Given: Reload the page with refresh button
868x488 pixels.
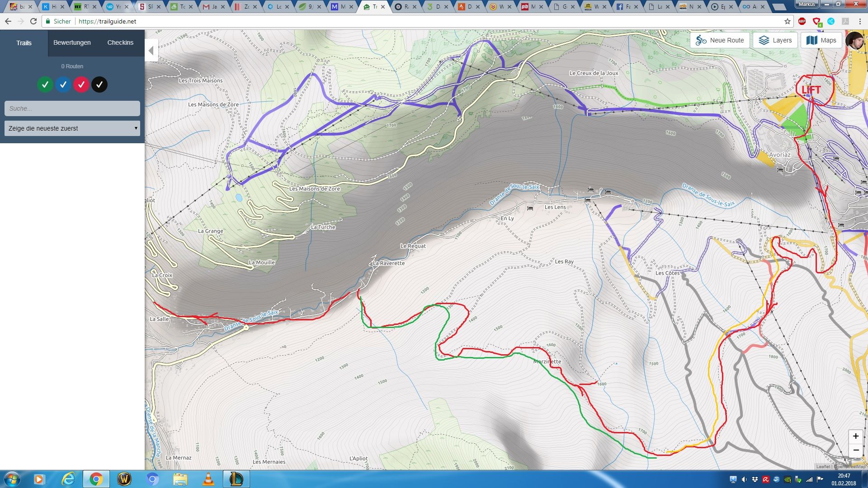Looking at the screenshot, I should [x=33, y=21].
